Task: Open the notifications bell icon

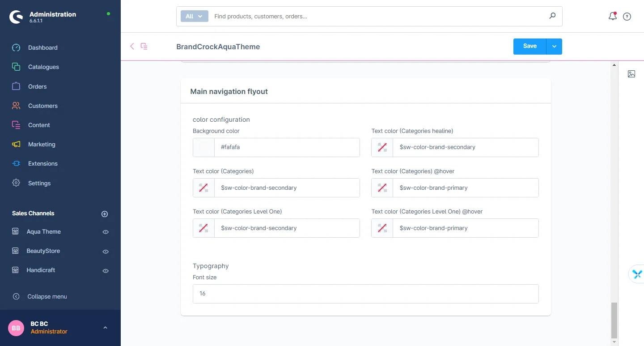Action: coord(612,17)
